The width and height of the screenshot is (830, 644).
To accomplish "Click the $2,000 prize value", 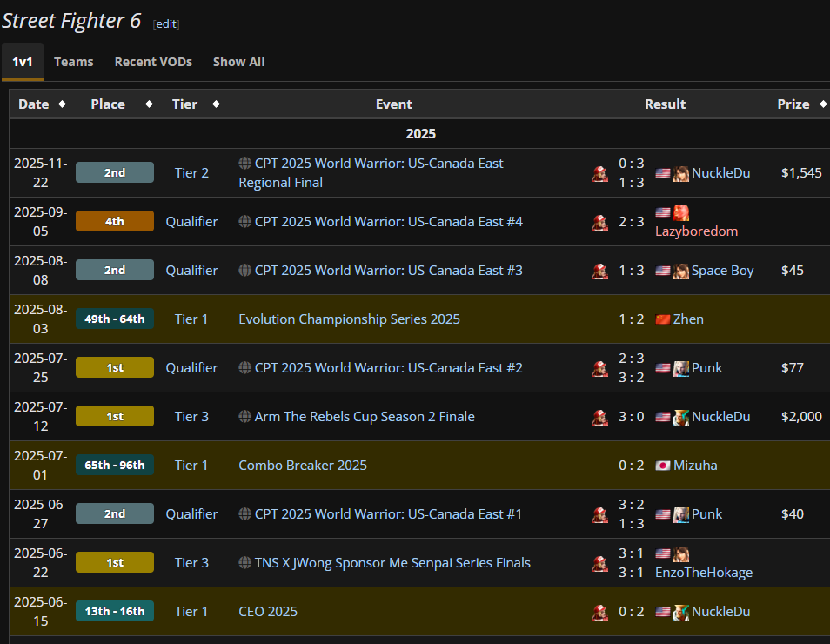I will [801, 416].
